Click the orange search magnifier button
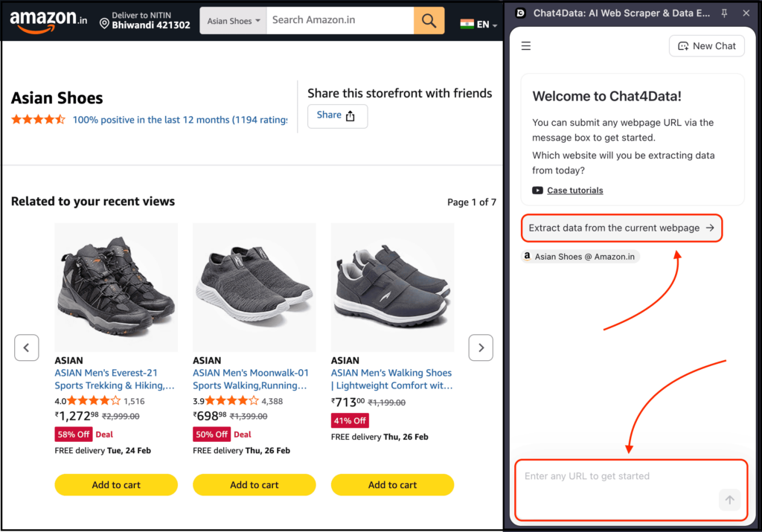 pyautogui.click(x=429, y=21)
